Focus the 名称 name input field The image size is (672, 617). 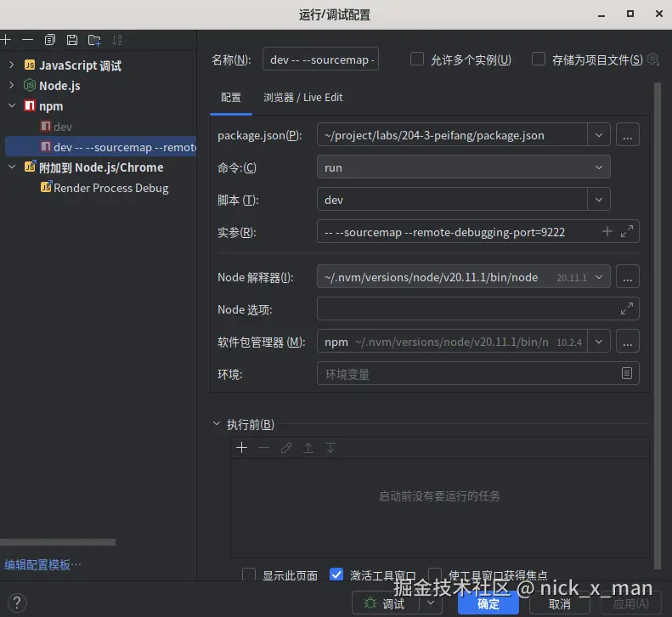[320, 59]
